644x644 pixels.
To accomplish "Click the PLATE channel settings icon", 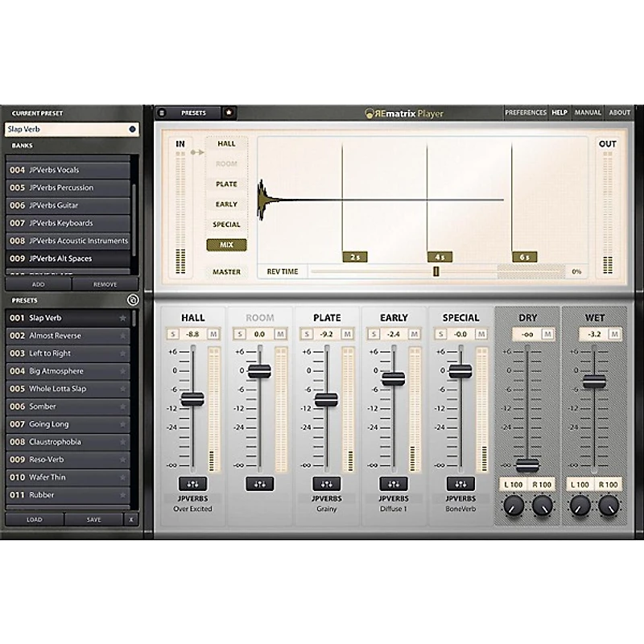I will 326,483.
